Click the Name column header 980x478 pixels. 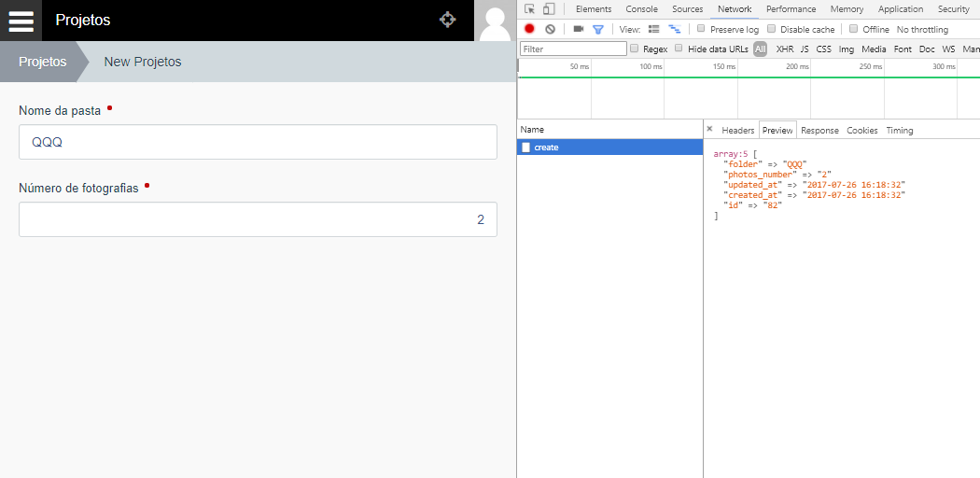(x=610, y=130)
